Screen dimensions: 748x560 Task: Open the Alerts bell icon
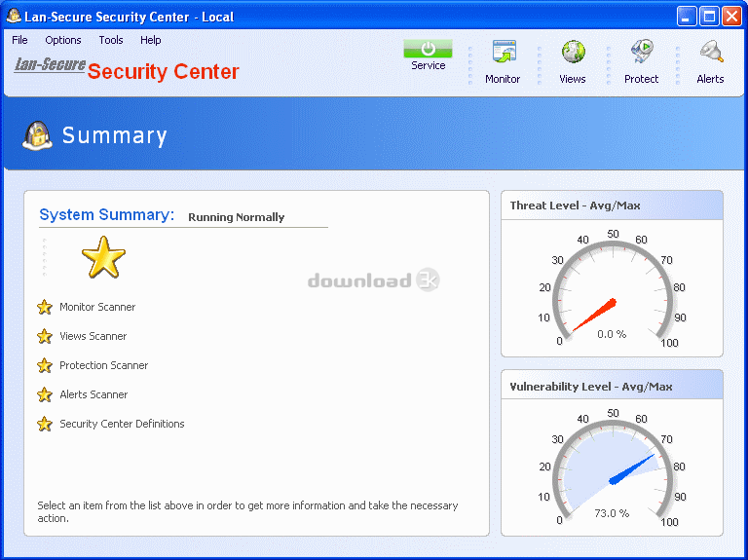point(711,52)
